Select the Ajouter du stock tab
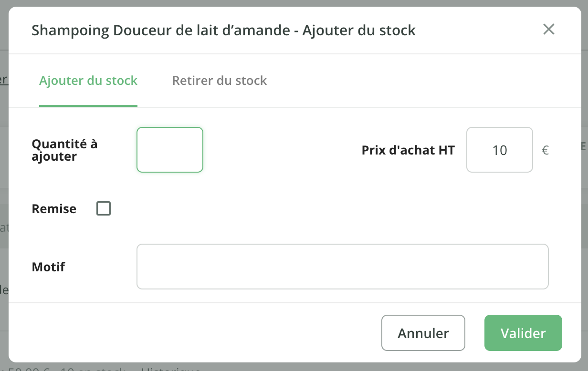The image size is (588, 371). pos(88,81)
